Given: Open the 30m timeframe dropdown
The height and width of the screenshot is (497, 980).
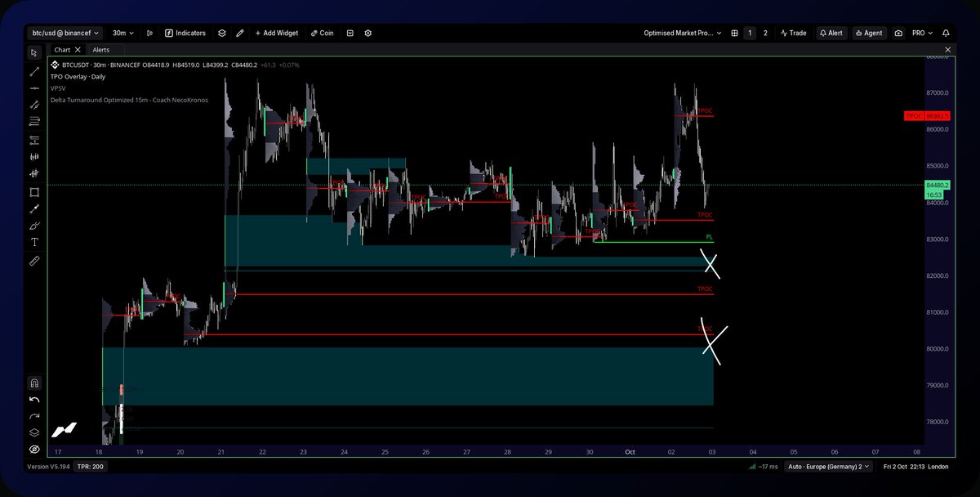Looking at the screenshot, I should pyautogui.click(x=124, y=34).
